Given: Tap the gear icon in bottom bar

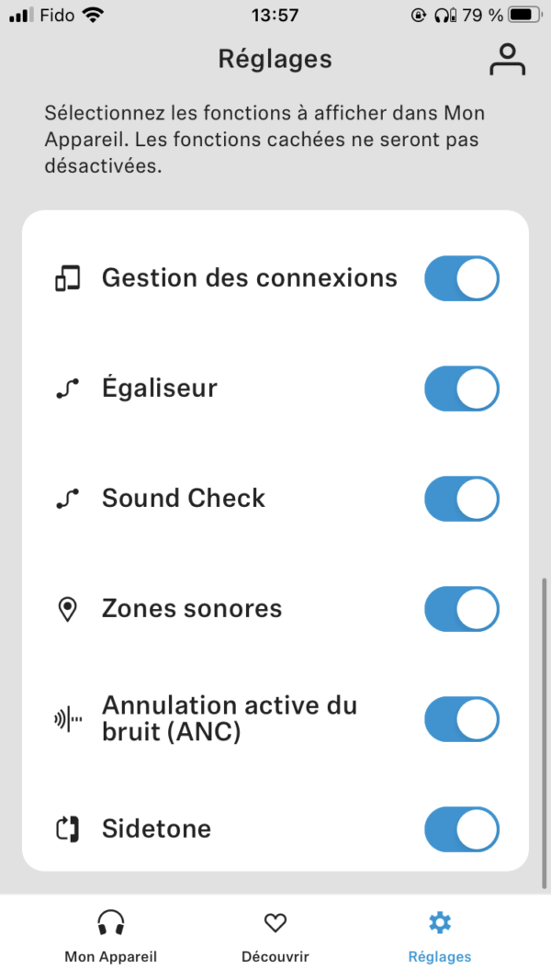Looking at the screenshot, I should pos(440,922).
